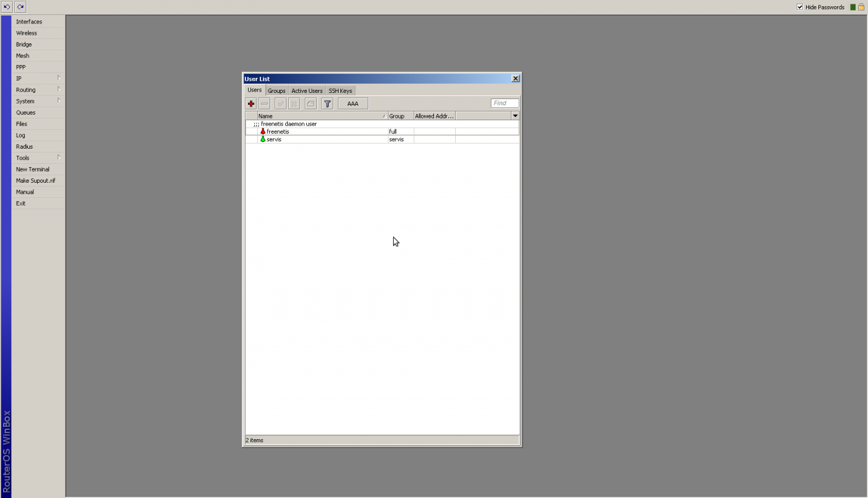Click the Redo arrow icon
Viewport: 868px width, 498px height.
click(20, 7)
